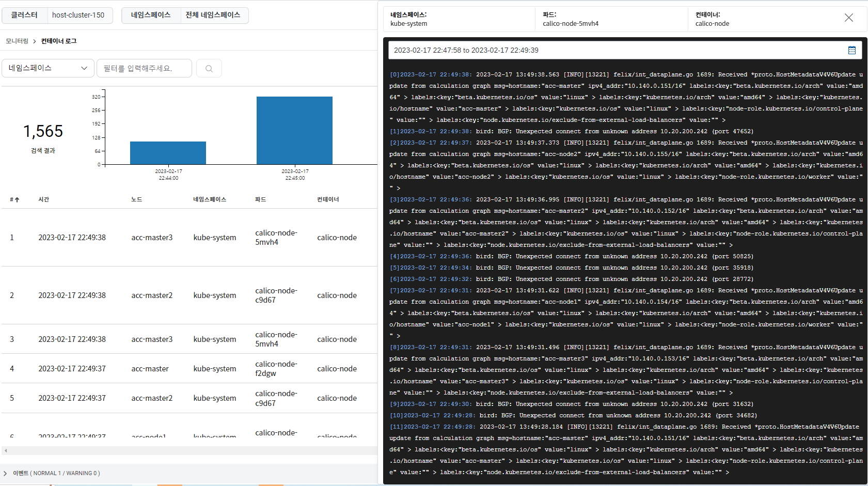
Task: Click the 네임스페이스 table column header
Action: click(x=210, y=199)
